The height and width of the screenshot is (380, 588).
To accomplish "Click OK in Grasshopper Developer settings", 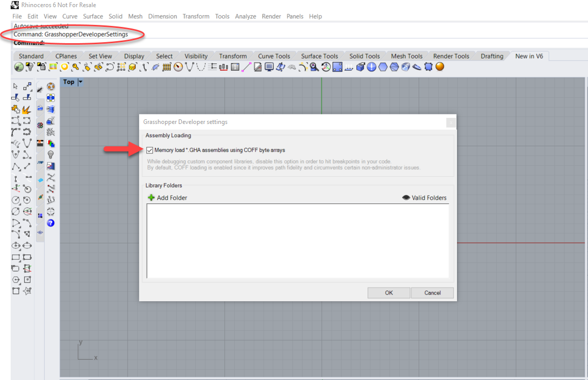I will 389,293.
